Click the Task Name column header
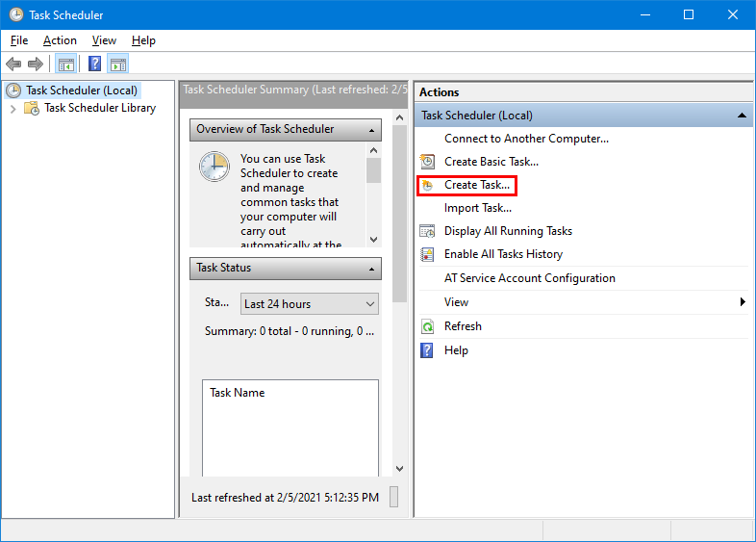 point(238,393)
